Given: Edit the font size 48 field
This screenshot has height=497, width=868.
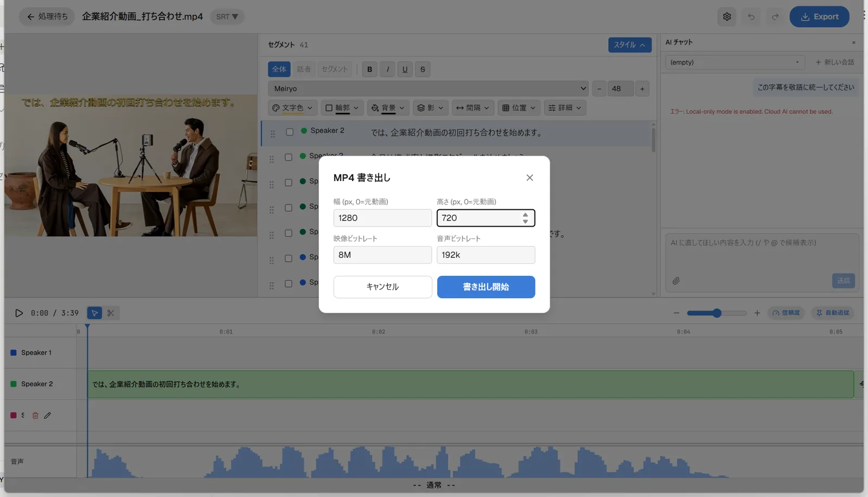Looking at the screenshot, I should coord(621,88).
